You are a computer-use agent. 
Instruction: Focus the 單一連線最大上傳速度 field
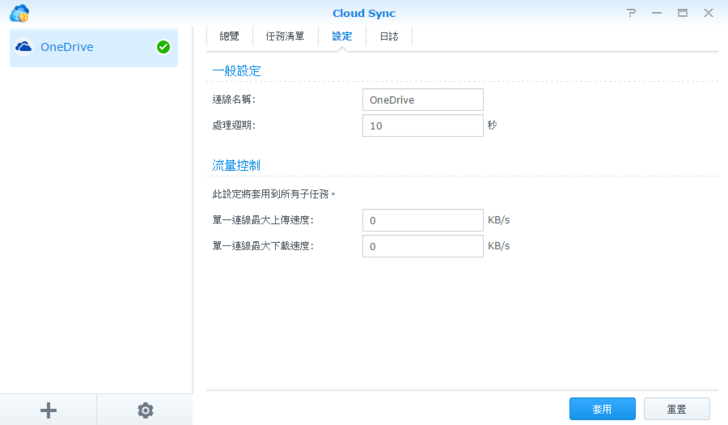[422, 220]
